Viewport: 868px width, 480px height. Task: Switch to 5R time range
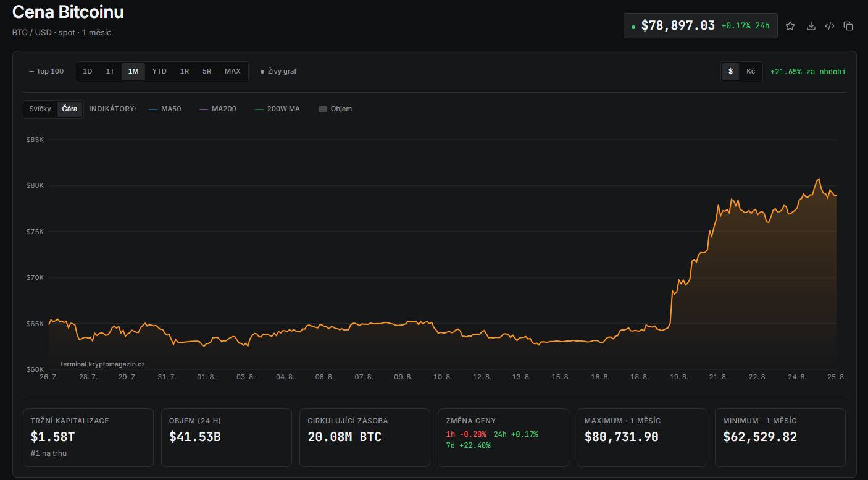207,71
